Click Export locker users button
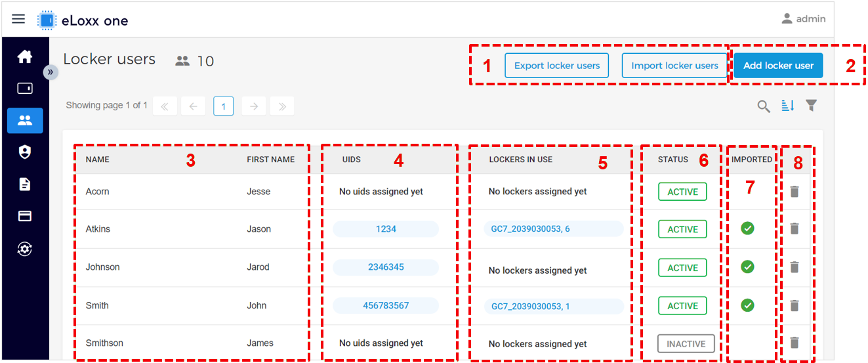This screenshot has width=868, height=363. (557, 66)
